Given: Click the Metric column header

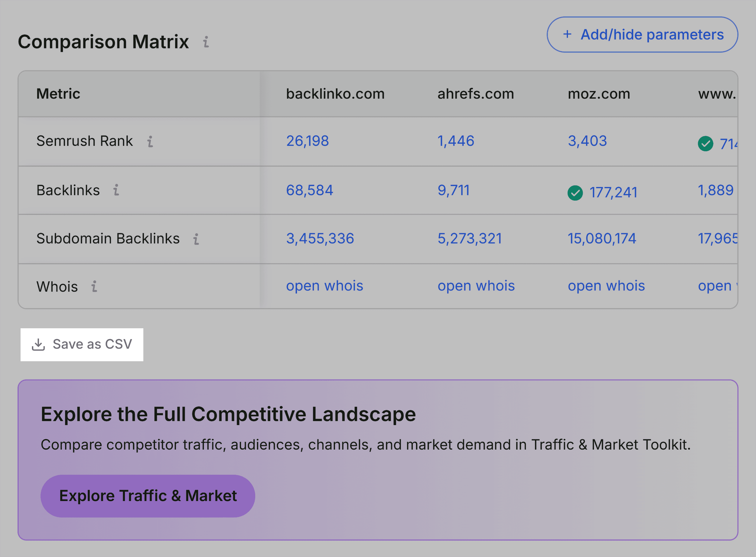Looking at the screenshot, I should [x=58, y=94].
